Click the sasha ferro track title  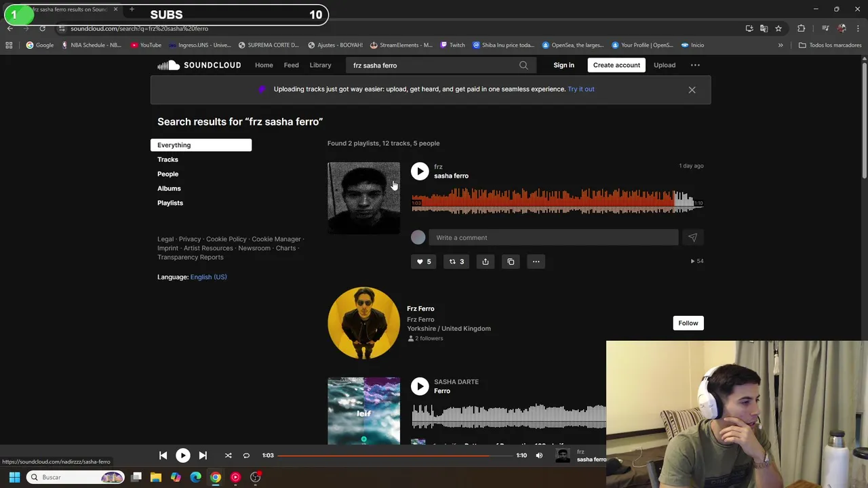click(x=451, y=176)
